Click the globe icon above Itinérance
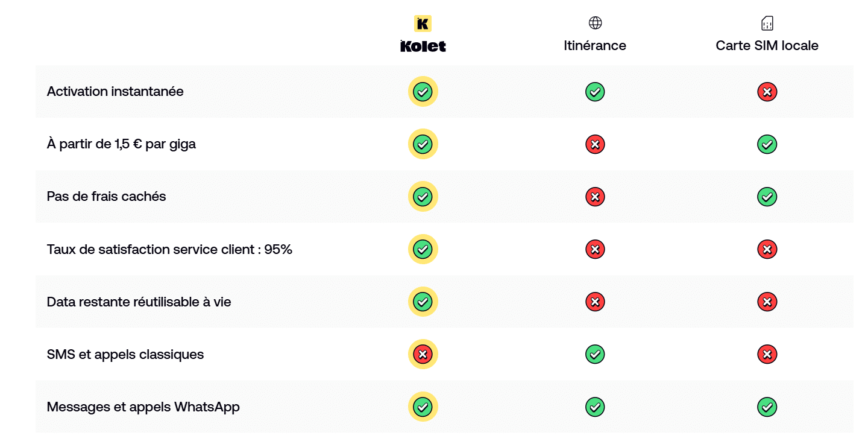 [x=595, y=23]
